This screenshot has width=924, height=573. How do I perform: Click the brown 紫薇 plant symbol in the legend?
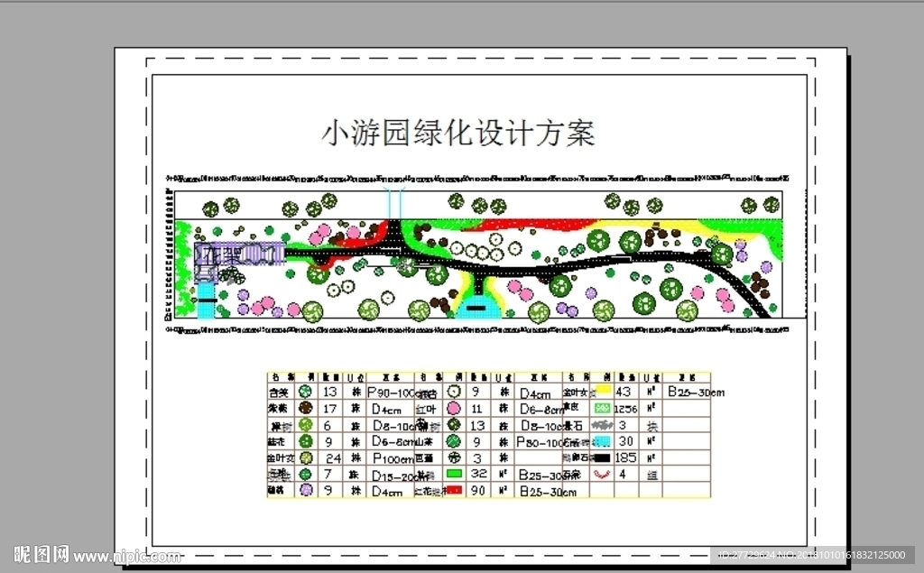pos(305,407)
